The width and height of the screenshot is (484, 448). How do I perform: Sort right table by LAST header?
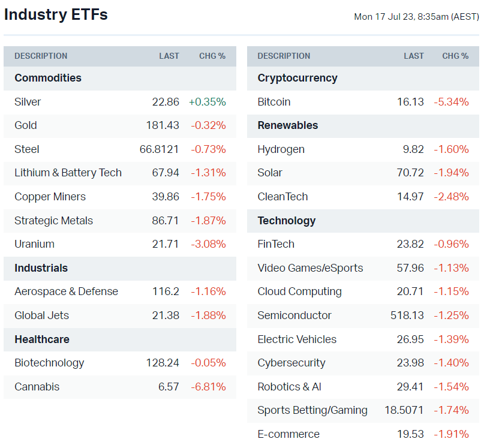414,56
